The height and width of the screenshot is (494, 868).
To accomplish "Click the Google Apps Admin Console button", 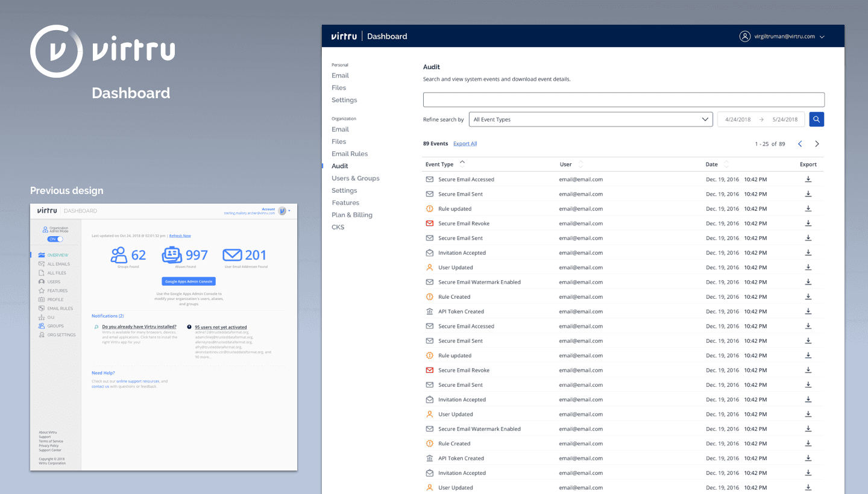I will [x=189, y=281].
